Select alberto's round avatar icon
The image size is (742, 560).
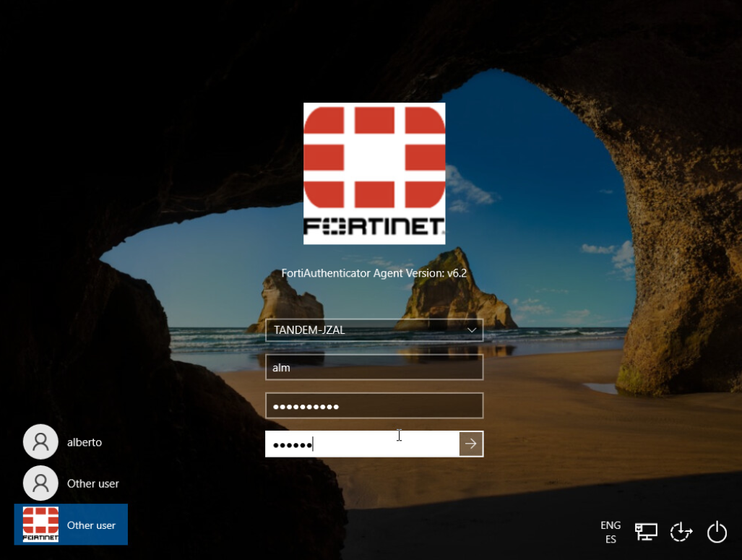point(40,441)
